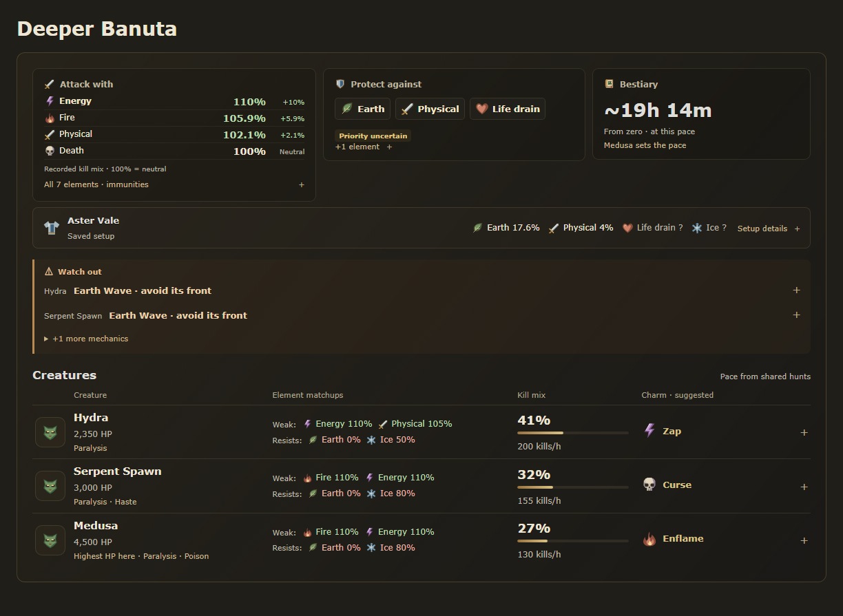Click the Physical sword icon in Attack with
The height and width of the screenshot is (616, 843).
[50, 134]
